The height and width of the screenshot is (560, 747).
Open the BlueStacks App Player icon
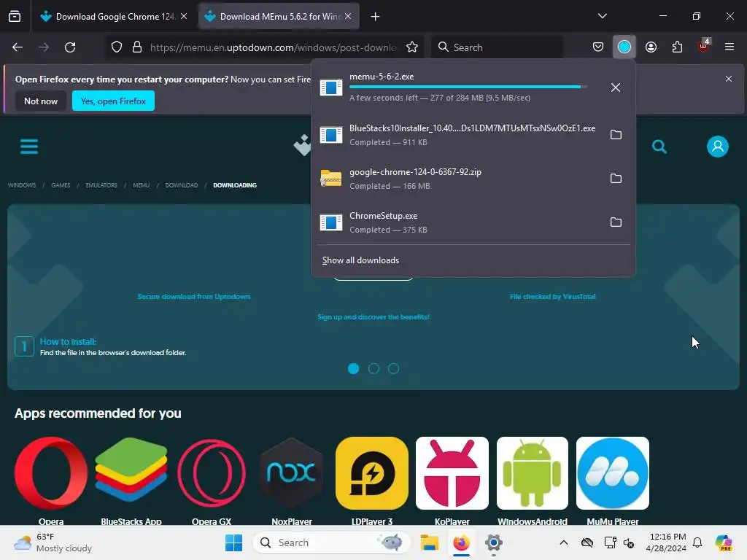pos(131,472)
